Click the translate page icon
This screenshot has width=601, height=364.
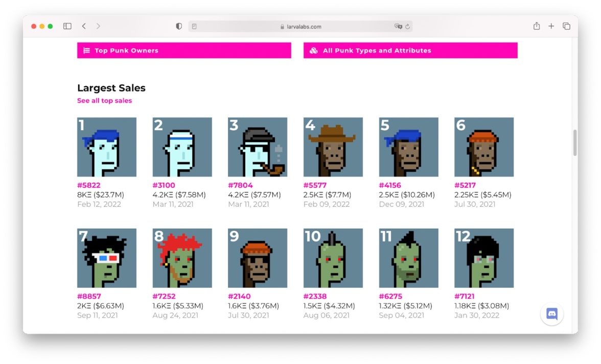point(398,27)
